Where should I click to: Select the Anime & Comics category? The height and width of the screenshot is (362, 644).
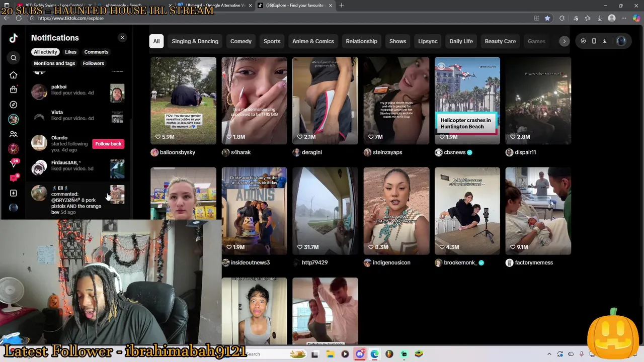tap(313, 41)
